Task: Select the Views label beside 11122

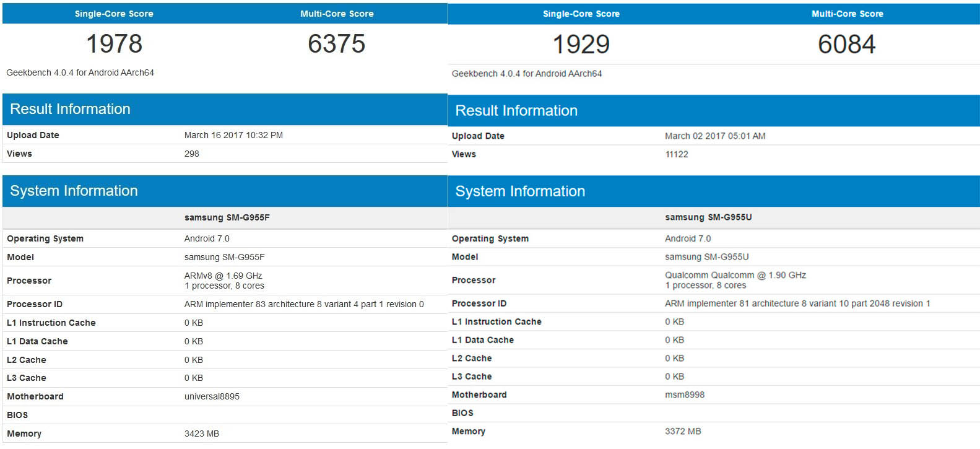Action: pos(464,154)
